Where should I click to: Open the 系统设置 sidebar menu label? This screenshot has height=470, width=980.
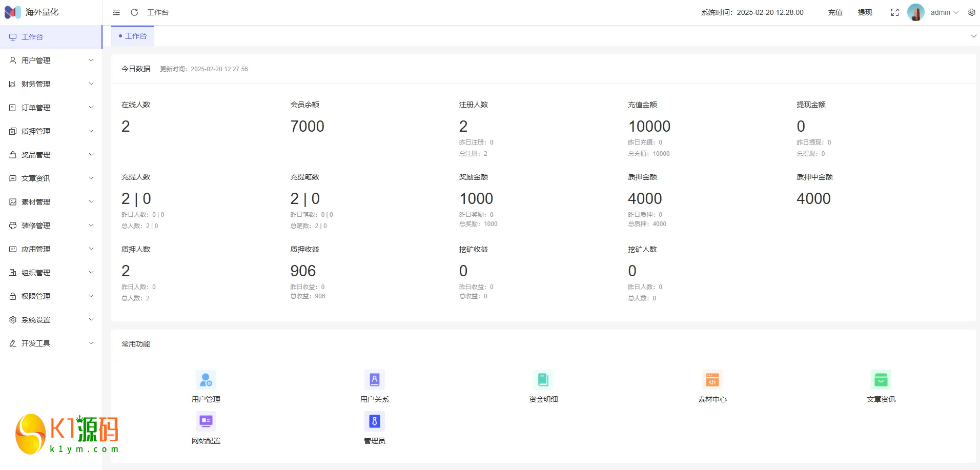[36, 320]
